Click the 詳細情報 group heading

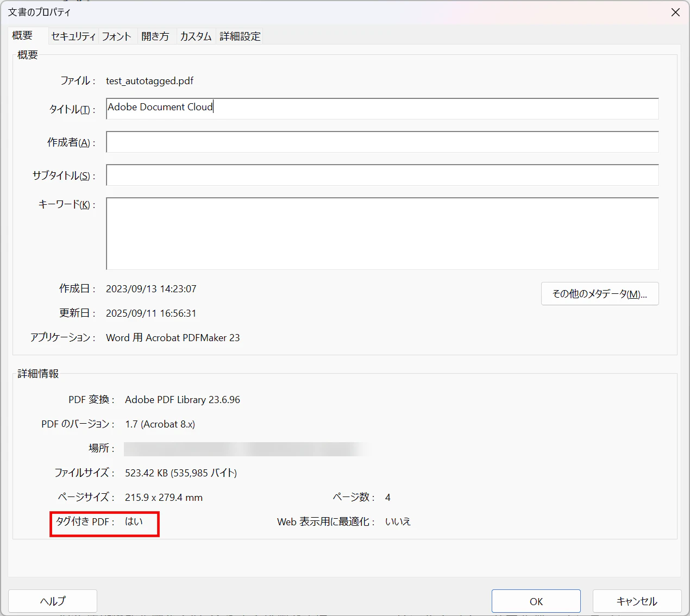[38, 374]
